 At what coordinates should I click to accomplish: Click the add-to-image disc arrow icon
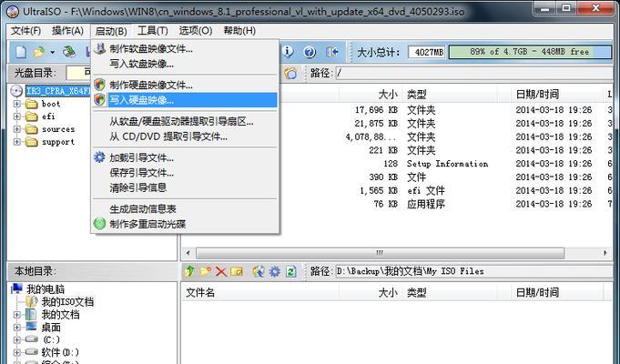pyautogui.click(x=259, y=271)
